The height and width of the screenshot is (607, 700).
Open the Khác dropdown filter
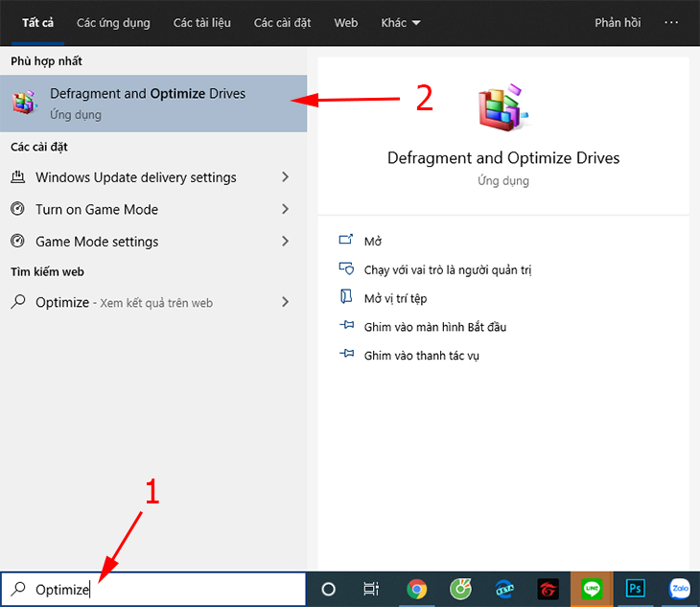tap(401, 23)
